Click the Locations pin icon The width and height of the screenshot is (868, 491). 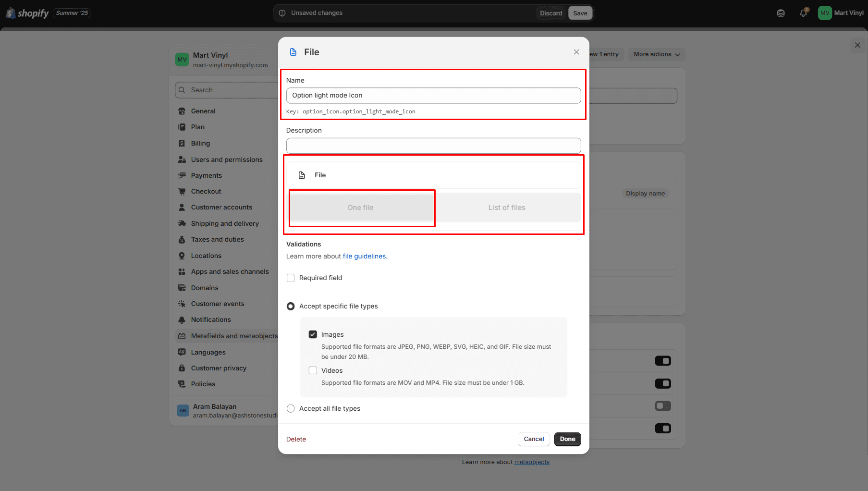(x=182, y=256)
